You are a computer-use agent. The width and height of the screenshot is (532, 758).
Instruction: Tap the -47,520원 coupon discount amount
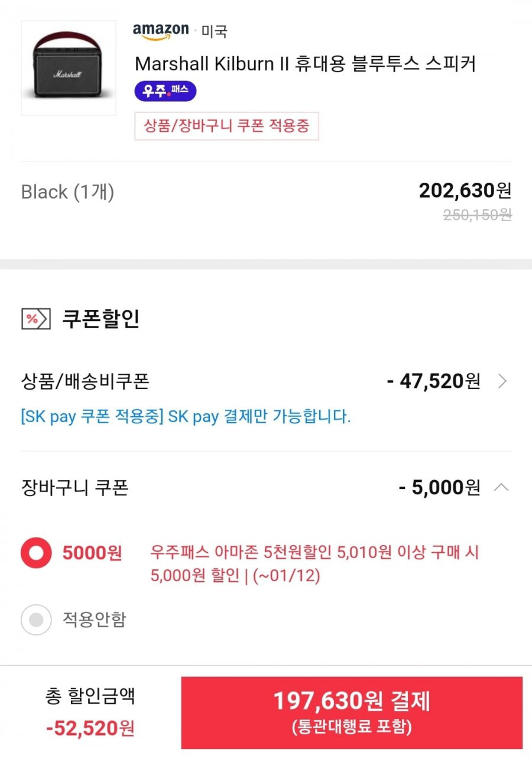tap(433, 381)
